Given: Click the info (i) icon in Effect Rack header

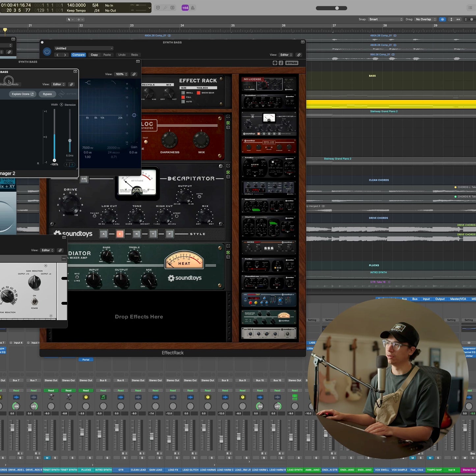Looking at the screenshot, I should tap(281, 63).
